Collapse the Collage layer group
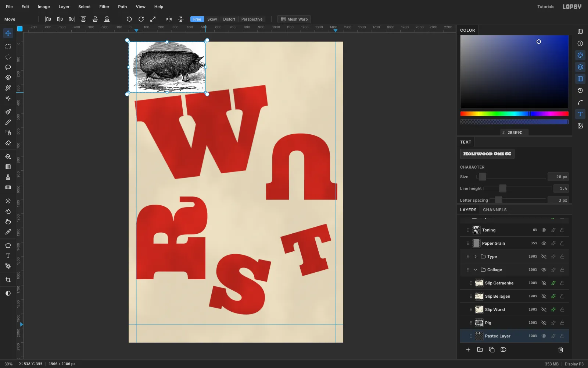 (476, 270)
